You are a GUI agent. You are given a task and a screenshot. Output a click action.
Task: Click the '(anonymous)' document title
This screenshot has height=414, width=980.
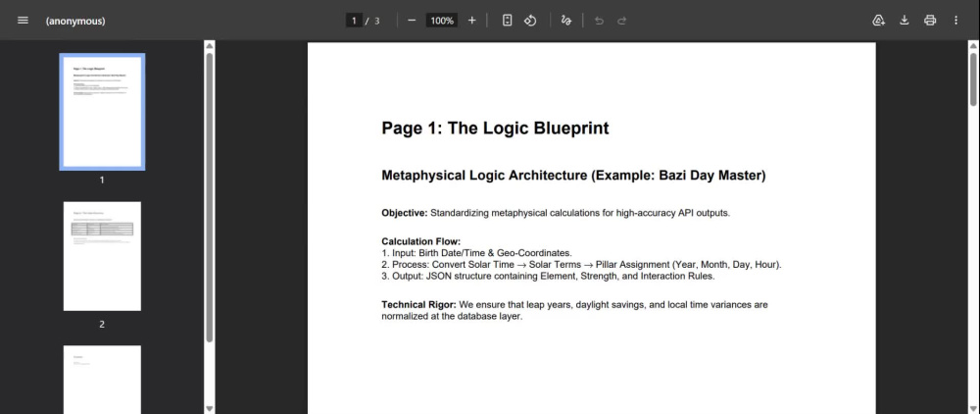pos(75,21)
